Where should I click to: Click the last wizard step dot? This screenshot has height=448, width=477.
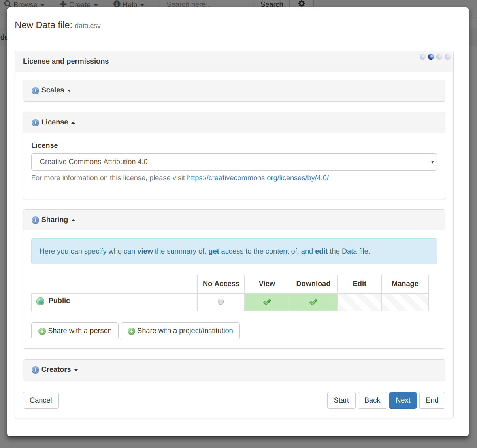point(447,57)
